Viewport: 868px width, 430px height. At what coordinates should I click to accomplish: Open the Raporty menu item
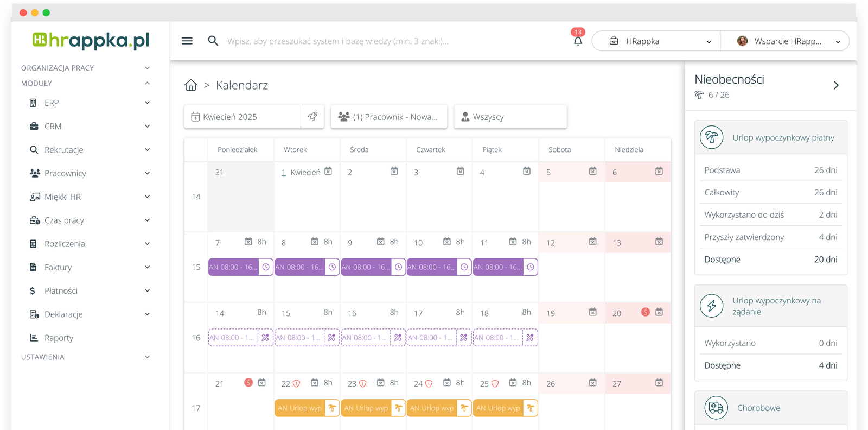point(59,338)
